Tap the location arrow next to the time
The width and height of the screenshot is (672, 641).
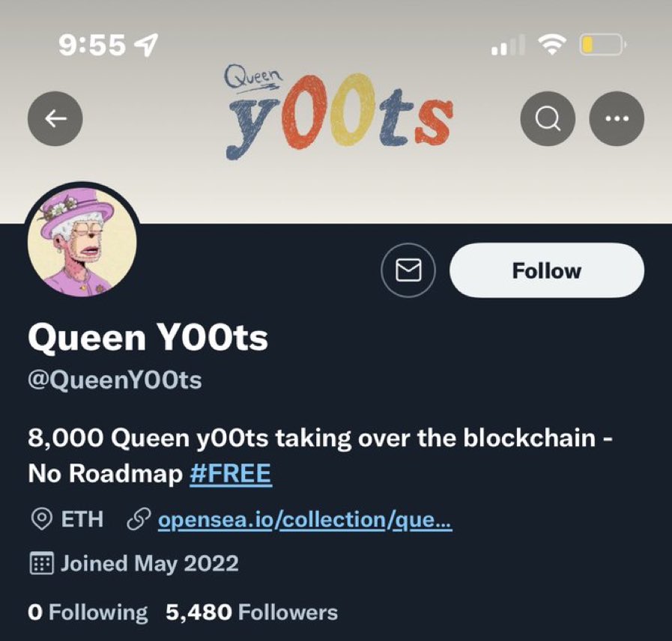click(146, 45)
